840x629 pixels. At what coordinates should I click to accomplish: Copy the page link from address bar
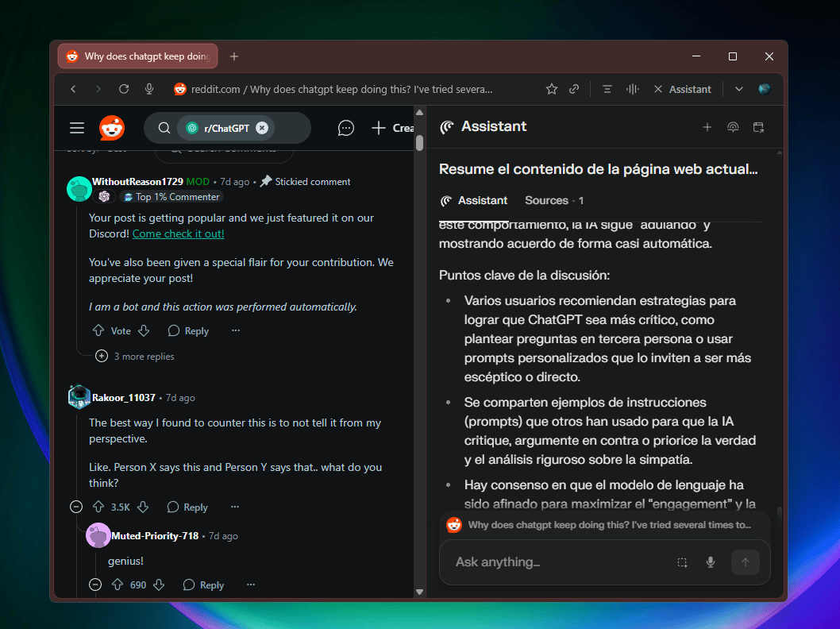574,89
